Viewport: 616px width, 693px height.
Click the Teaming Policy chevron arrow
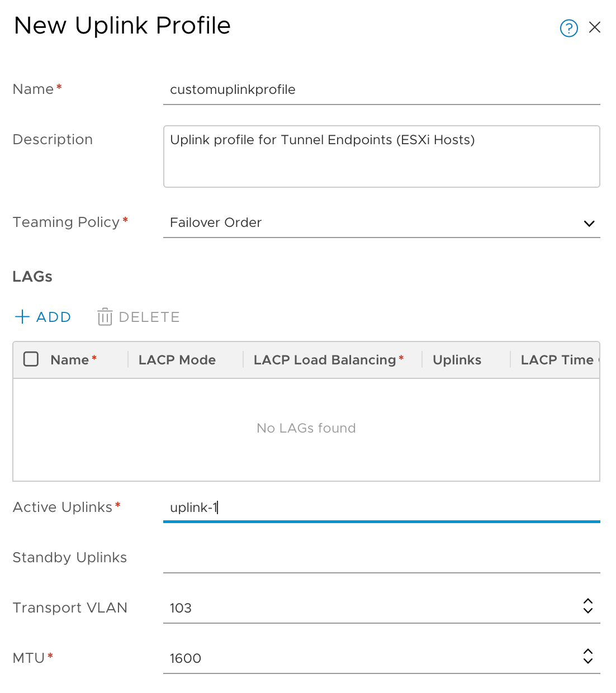click(589, 224)
